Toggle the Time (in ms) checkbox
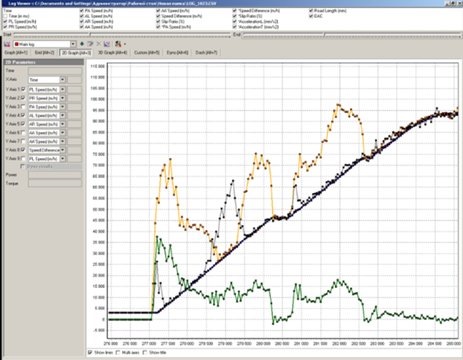The height and width of the screenshot is (360, 463). 5,16
